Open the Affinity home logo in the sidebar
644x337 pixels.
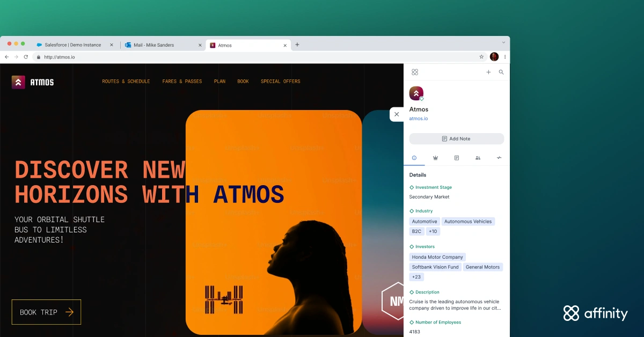415,72
